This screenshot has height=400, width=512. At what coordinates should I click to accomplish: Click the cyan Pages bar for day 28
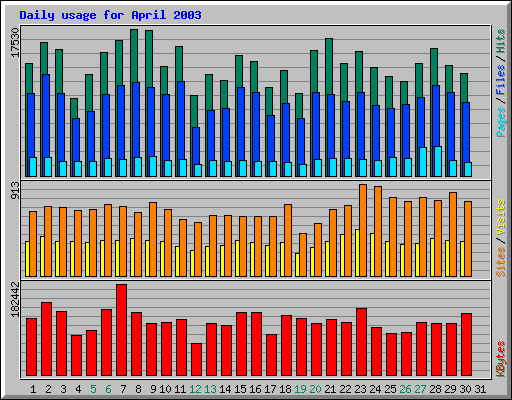pyautogui.click(x=438, y=161)
